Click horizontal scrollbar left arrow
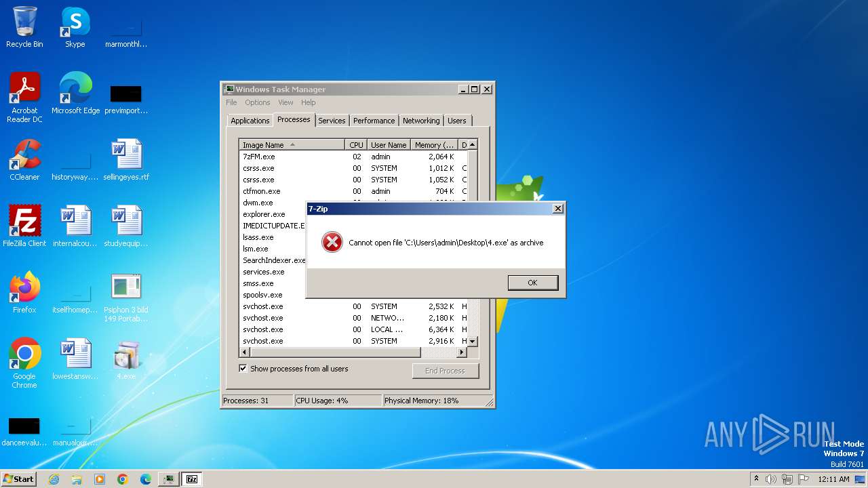This screenshot has height=488, width=868. coord(245,352)
